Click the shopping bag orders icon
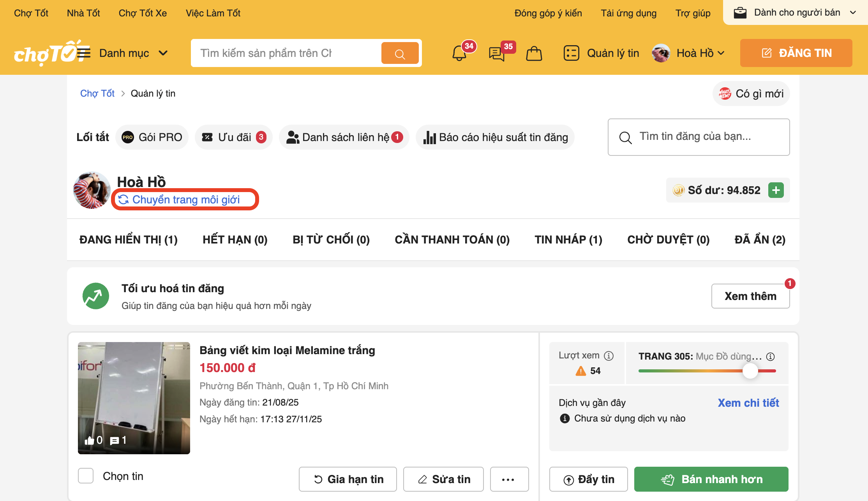The height and width of the screenshot is (501, 868). [x=534, y=53]
